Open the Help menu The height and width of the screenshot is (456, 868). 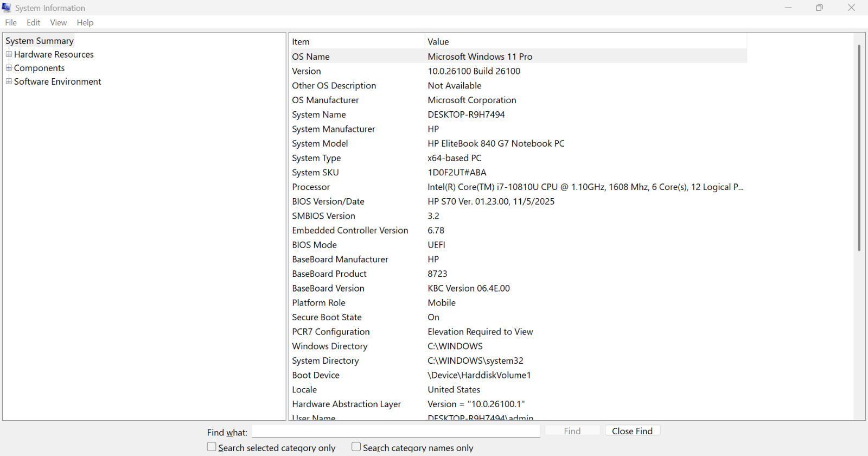click(85, 22)
